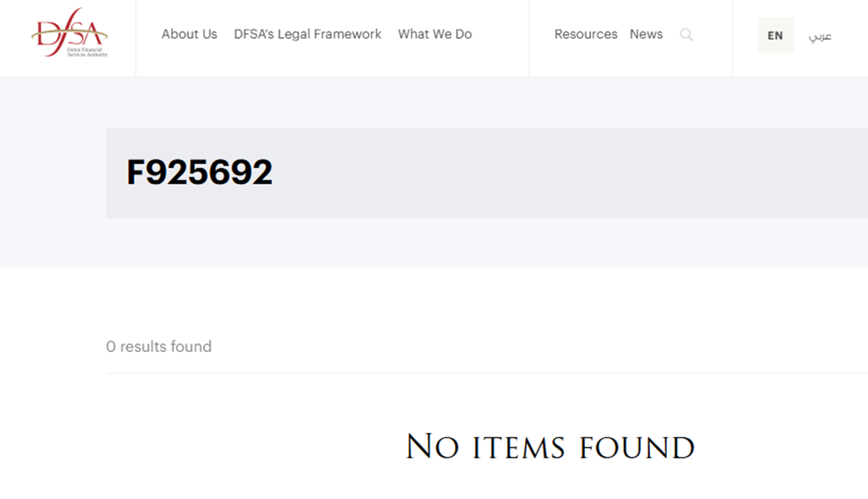The image size is (868, 499).
Task: Click the "No items found" heading
Action: [550, 446]
